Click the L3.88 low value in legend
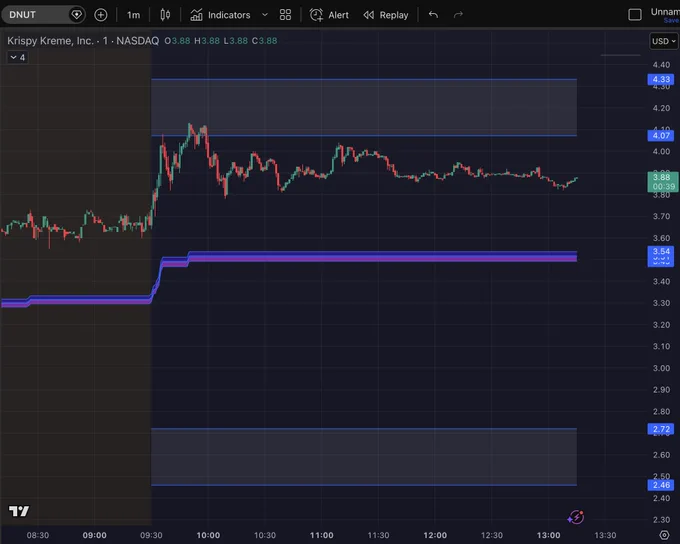 point(235,41)
